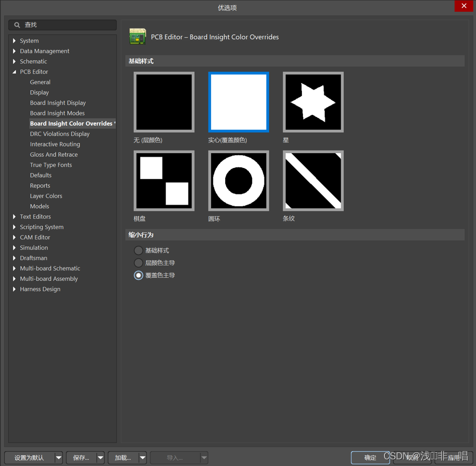Choose the ring (圆环) pattern tile

[x=239, y=181]
